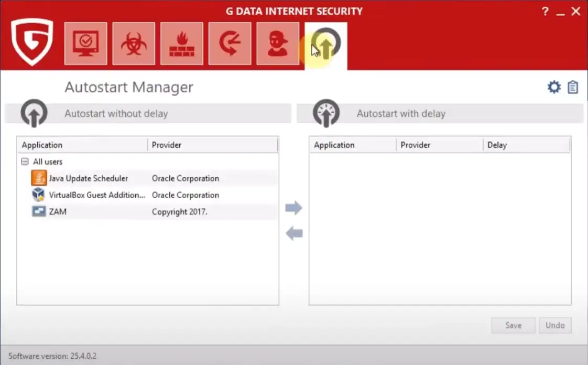Viewport: 588px width, 365px height.
Task: Open the log clipboard icon
Action: click(573, 87)
